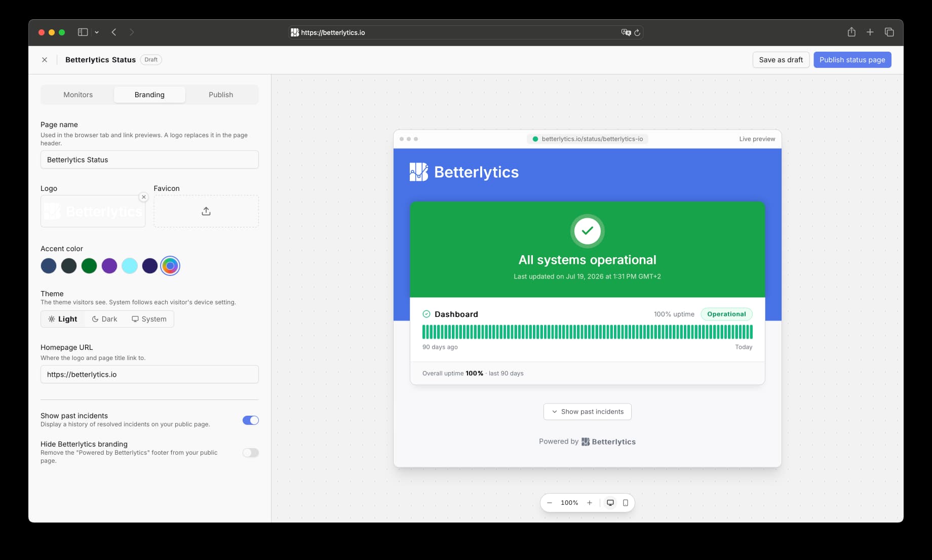The height and width of the screenshot is (560, 932).
Task: Open the page translate icon
Action: 626,32
